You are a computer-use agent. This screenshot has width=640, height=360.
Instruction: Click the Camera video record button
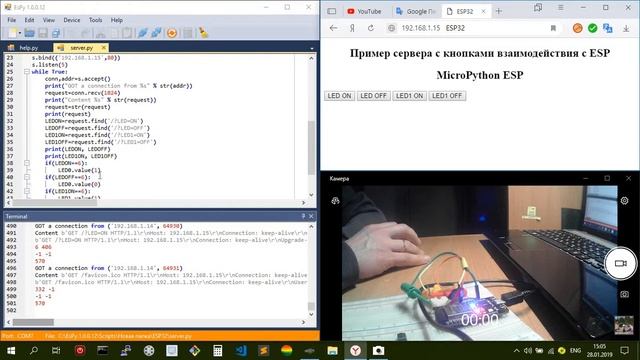(x=620, y=263)
